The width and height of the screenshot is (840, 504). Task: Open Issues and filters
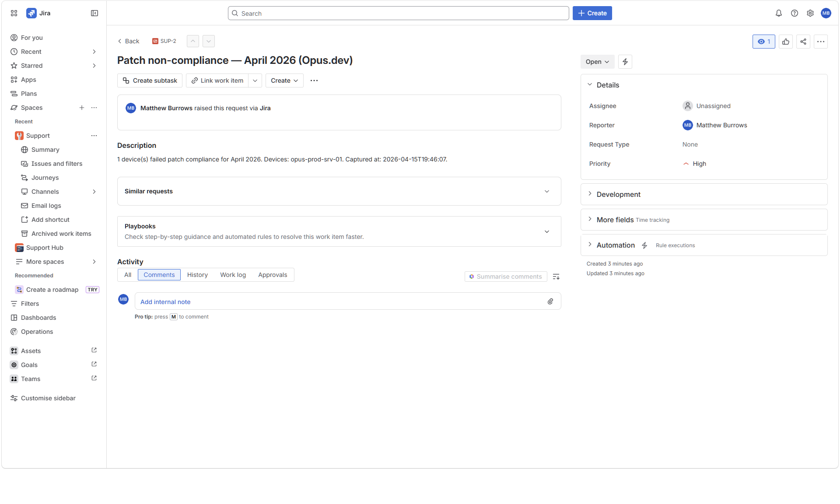click(x=56, y=164)
